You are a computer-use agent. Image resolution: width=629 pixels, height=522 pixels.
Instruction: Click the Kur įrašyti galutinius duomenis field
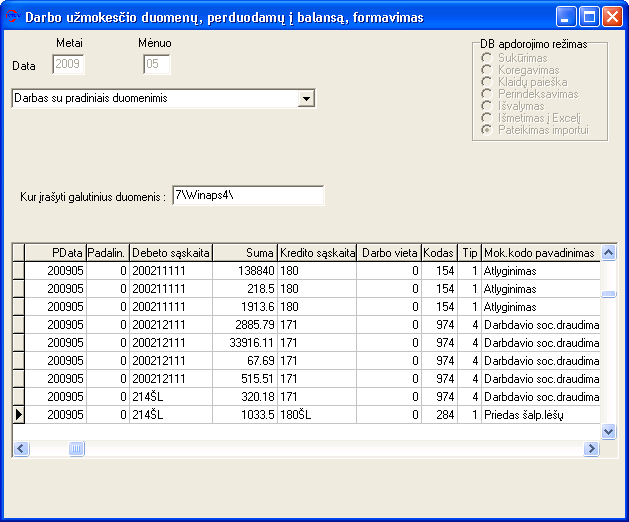pyautogui.click(x=248, y=195)
